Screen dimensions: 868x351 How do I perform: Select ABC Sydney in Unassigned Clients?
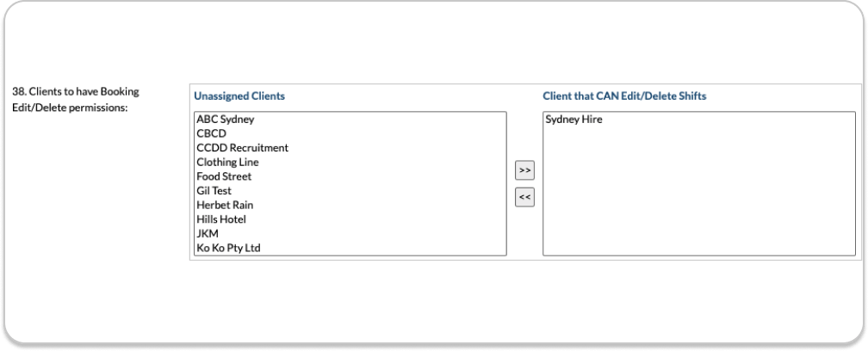(x=225, y=120)
